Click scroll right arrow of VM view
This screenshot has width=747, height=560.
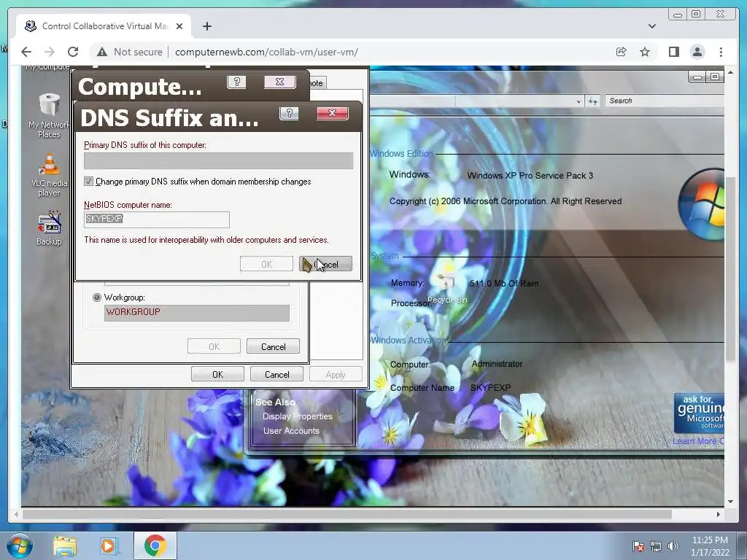[719, 514]
